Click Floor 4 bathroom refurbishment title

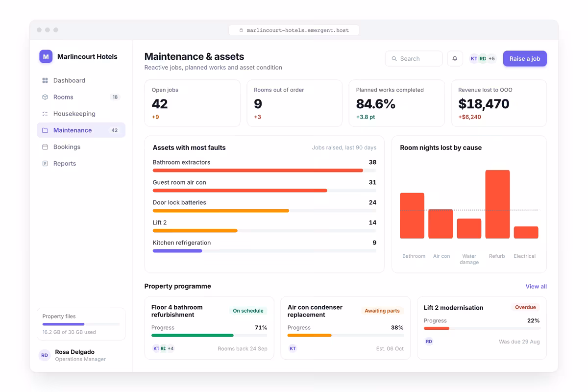tap(177, 311)
